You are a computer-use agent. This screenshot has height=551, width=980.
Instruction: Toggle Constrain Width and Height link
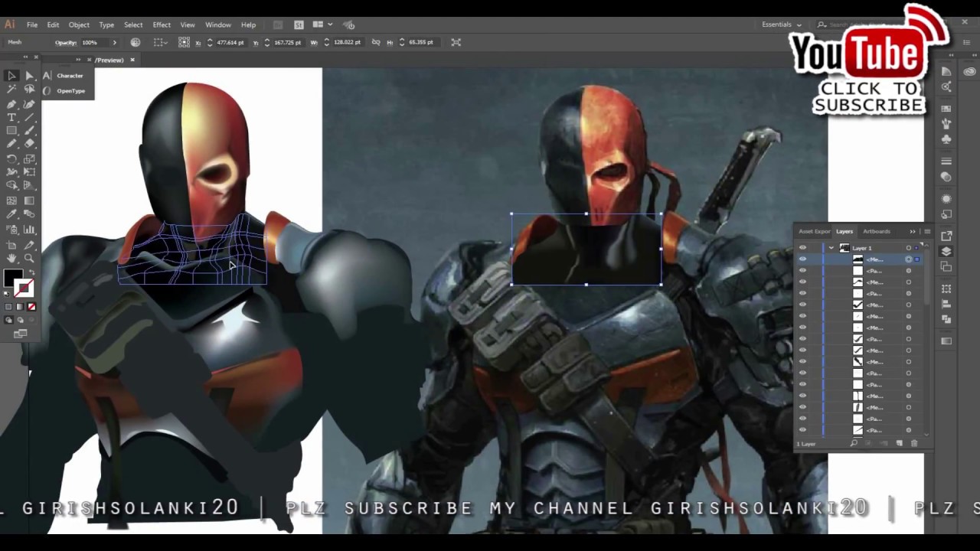coord(376,42)
